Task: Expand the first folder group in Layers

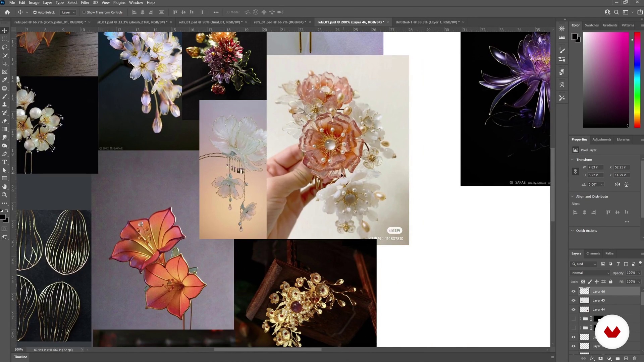Action: (x=581, y=319)
